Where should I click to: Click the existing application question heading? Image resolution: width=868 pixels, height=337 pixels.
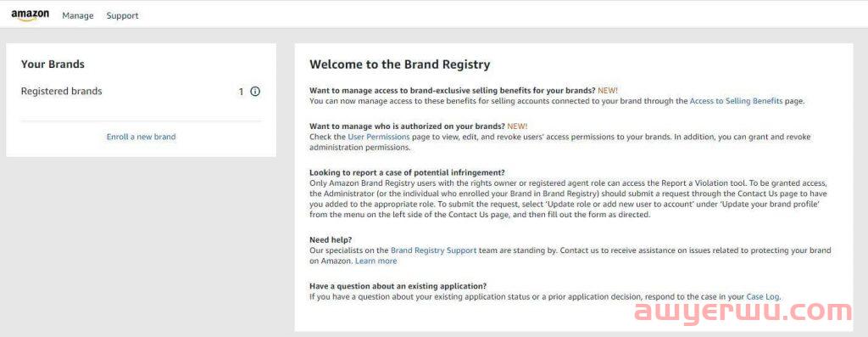click(398, 286)
